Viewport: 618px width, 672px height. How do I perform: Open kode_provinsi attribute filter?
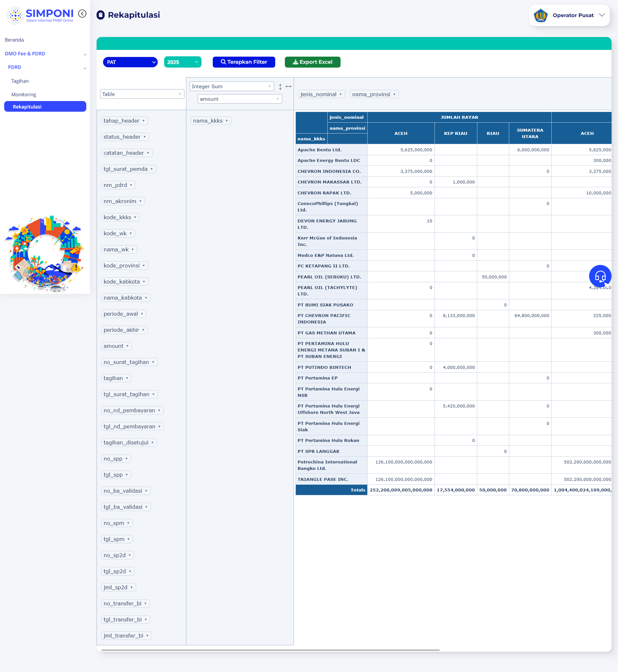coord(144,266)
